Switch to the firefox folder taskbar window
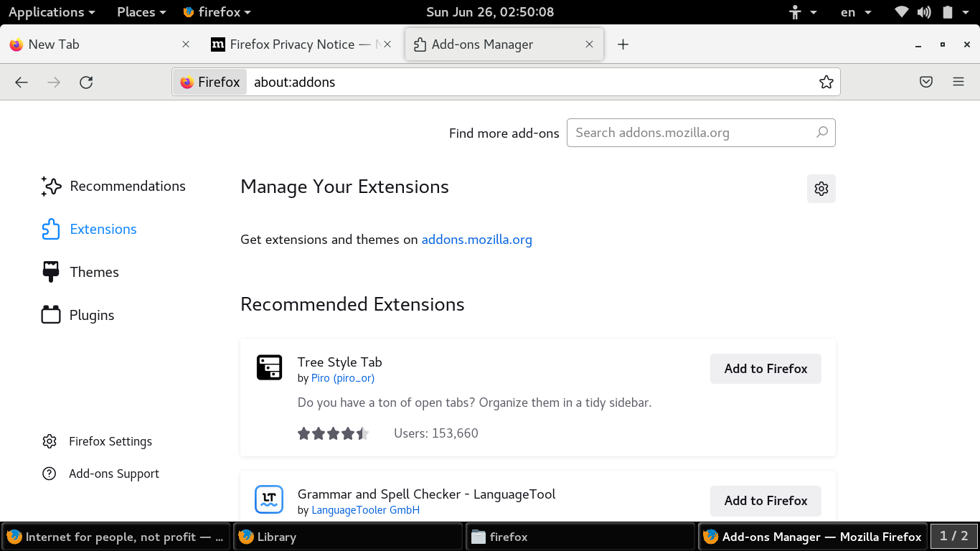The image size is (980, 551). tap(580, 537)
